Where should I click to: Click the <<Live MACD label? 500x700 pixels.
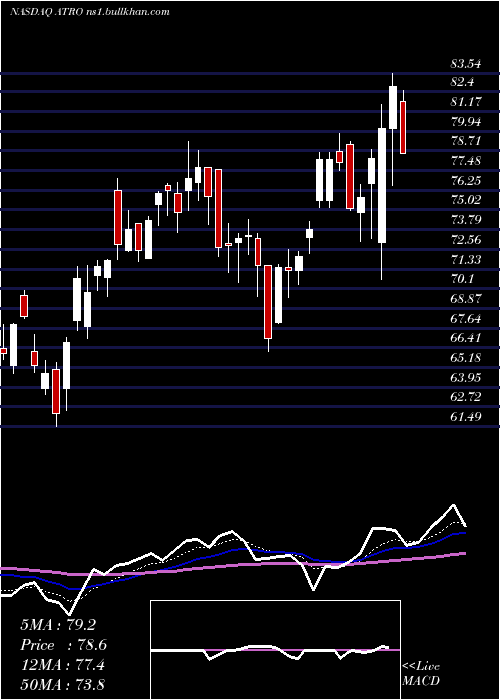click(421, 673)
